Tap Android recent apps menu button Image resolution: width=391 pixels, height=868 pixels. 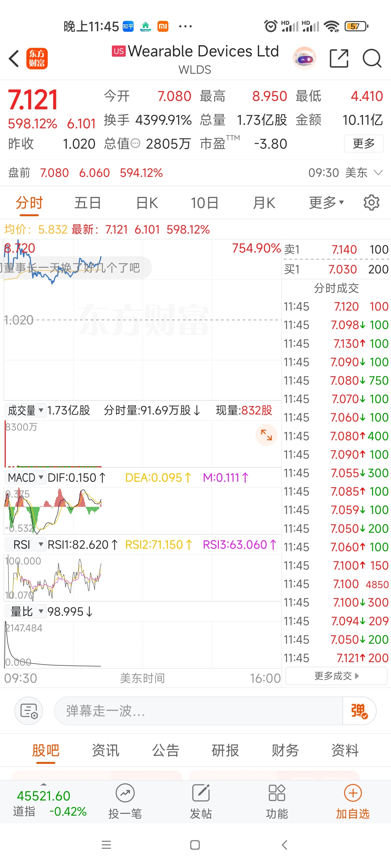click(106, 845)
